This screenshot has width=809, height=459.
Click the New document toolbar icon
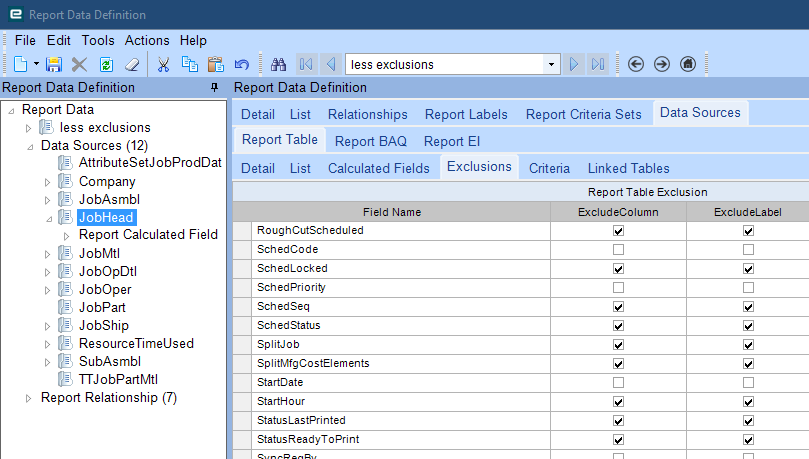[21, 64]
